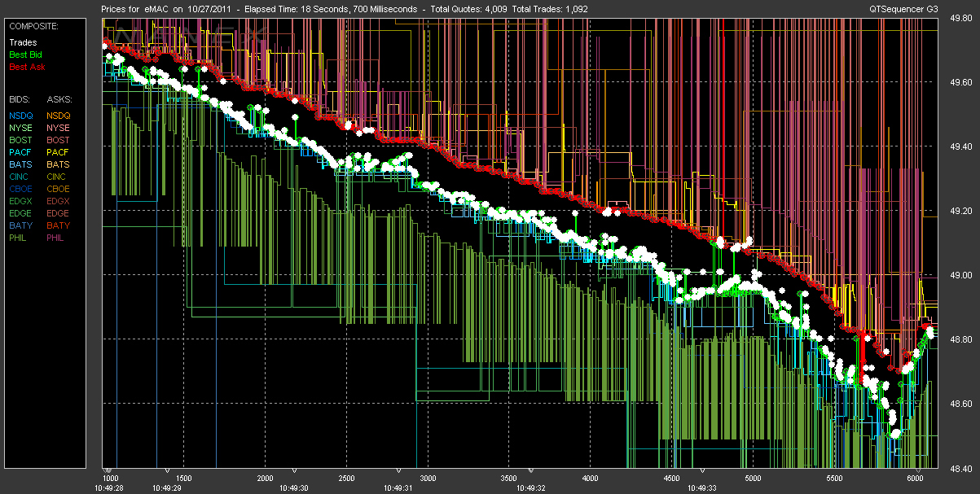Viewport: 980px width, 494px height.
Task: Choose PHIL in the ASKS legend column
Action: 57,238
